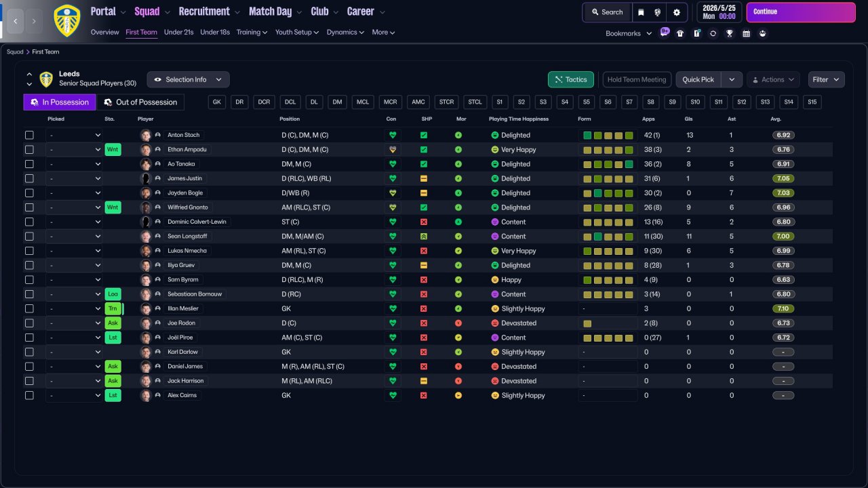This screenshot has width=868, height=488.
Task: Select the STCR position slot button
Action: pyautogui.click(x=446, y=102)
